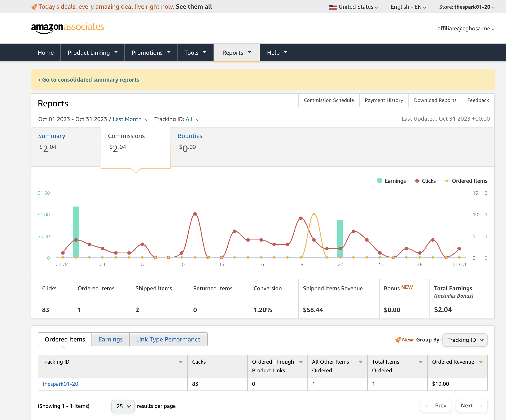Open the Tracking ID: All filter
The height and width of the screenshot is (420, 506).
pyautogui.click(x=177, y=119)
